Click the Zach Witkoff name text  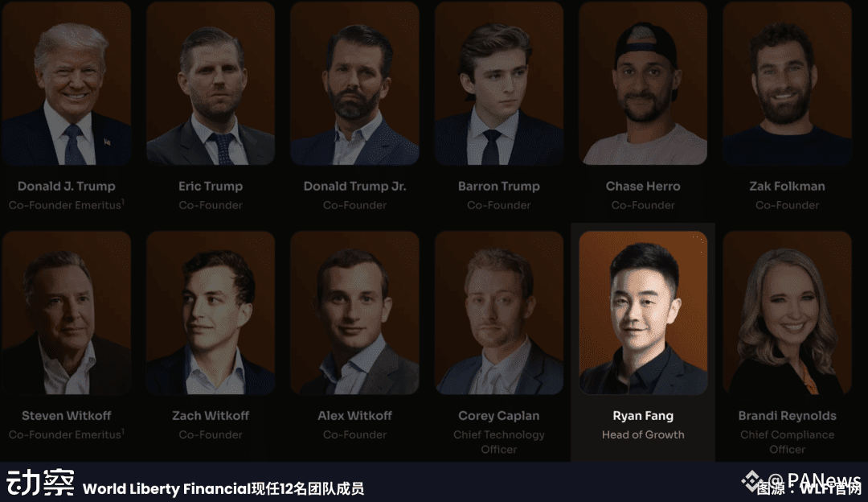(211, 416)
